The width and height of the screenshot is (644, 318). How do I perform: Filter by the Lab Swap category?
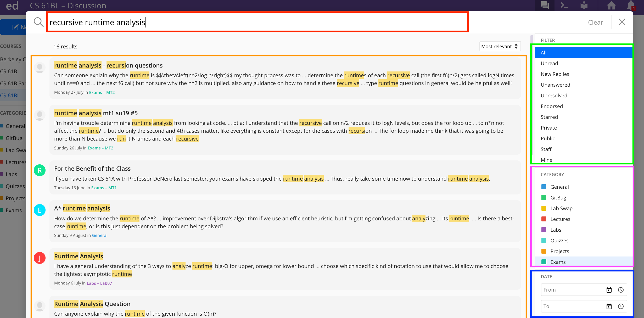pos(561,208)
